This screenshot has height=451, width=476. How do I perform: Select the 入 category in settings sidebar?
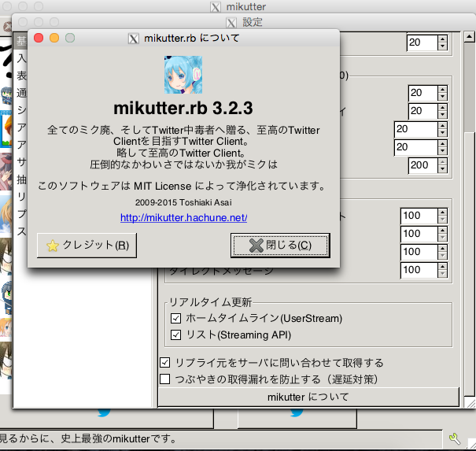click(x=21, y=58)
